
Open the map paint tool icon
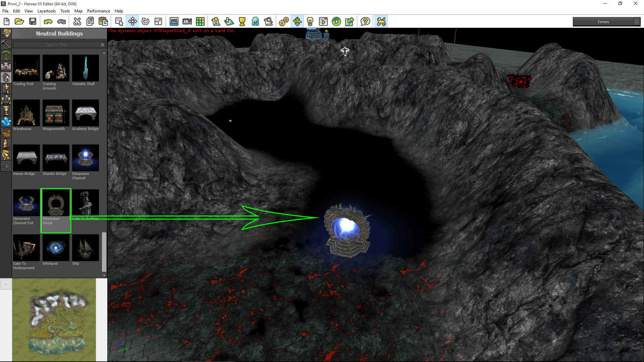[x=229, y=22]
